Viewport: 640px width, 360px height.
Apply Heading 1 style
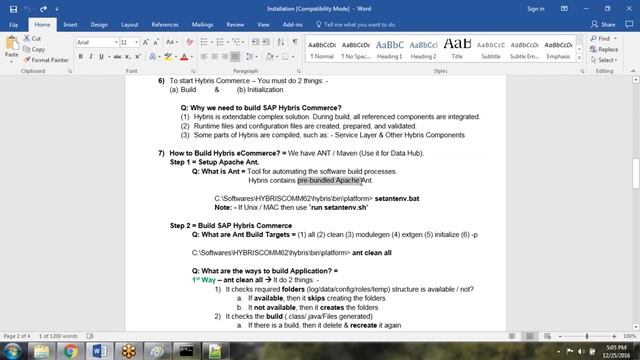point(389,49)
